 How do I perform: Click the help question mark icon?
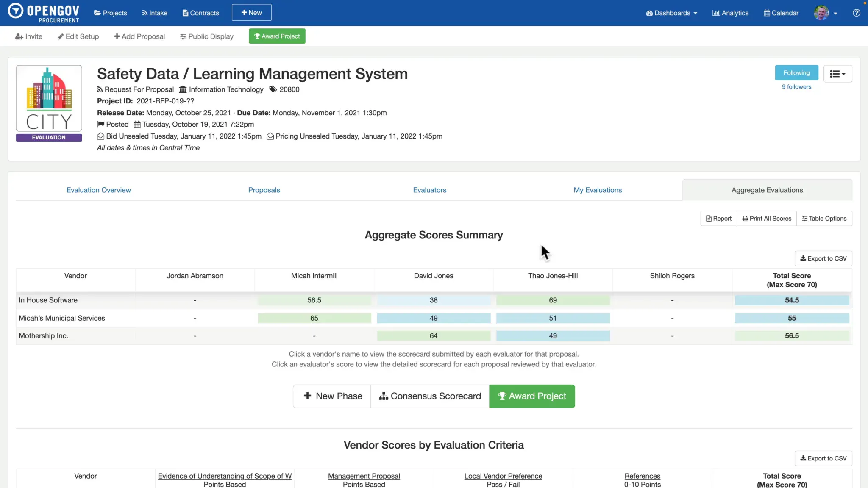856,13
